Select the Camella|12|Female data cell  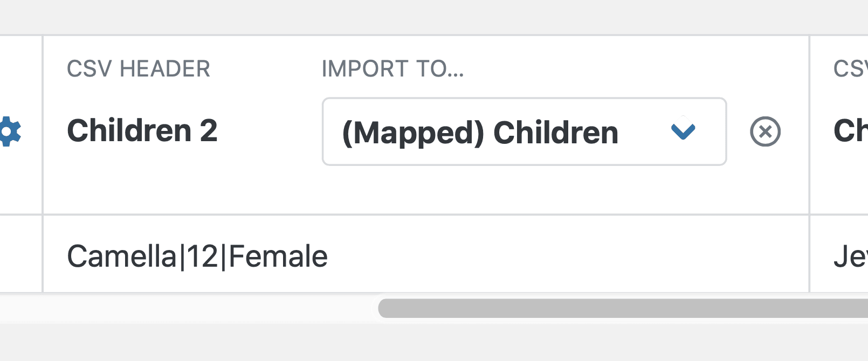click(x=197, y=255)
